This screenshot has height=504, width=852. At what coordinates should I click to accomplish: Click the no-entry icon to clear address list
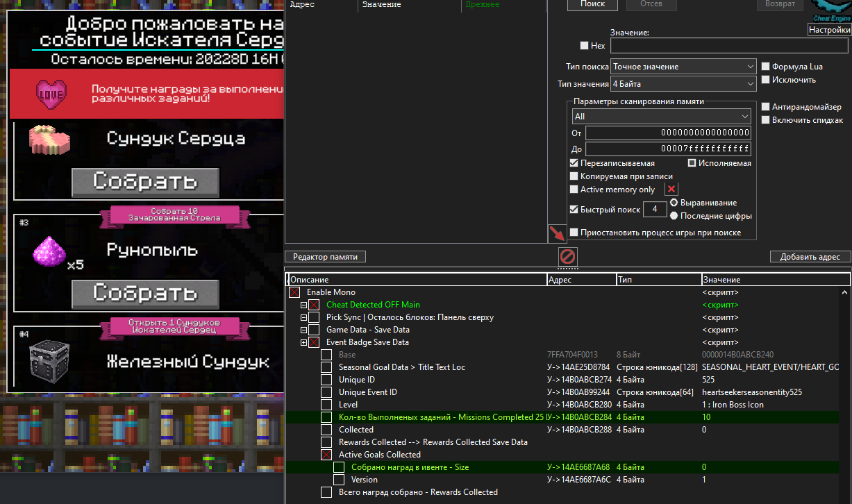tap(567, 257)
